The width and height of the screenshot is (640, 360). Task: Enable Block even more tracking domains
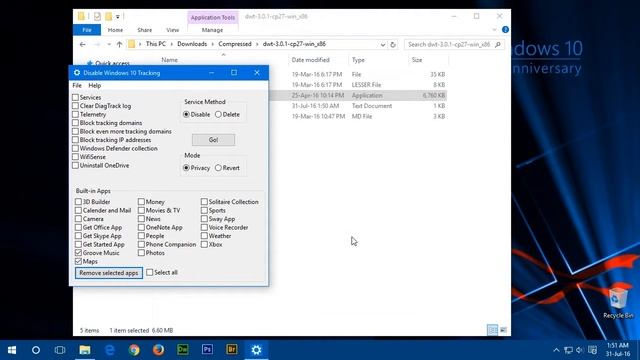coord(75,131)
